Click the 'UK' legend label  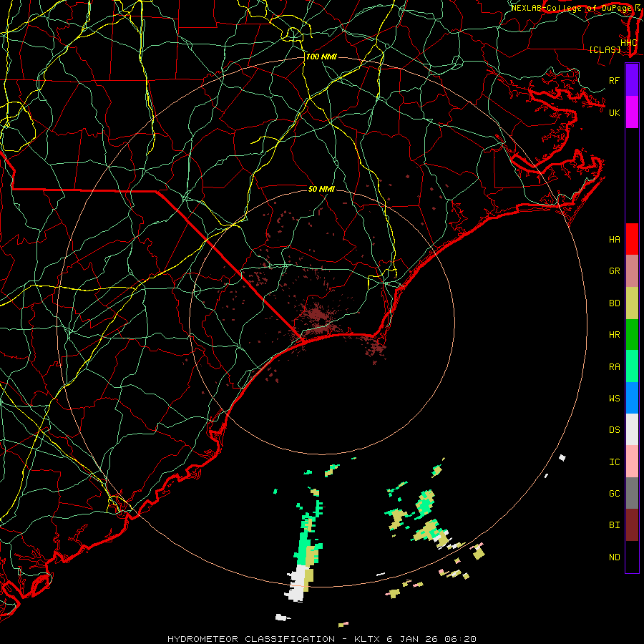pos(614,112)
